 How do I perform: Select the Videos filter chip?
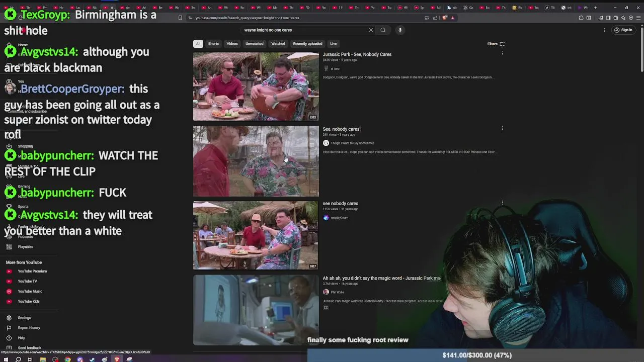pyautogui.click(x=232, y=44)
